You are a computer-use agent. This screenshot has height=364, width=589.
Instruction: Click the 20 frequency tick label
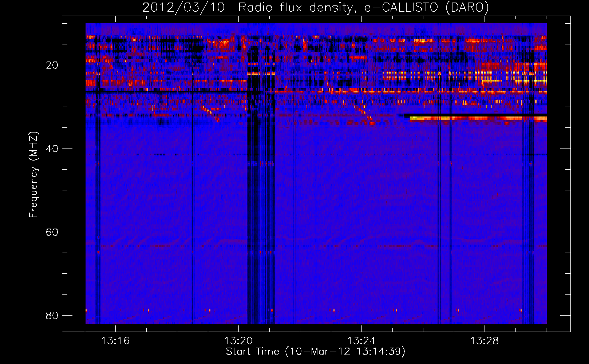(x=52, y=66)
